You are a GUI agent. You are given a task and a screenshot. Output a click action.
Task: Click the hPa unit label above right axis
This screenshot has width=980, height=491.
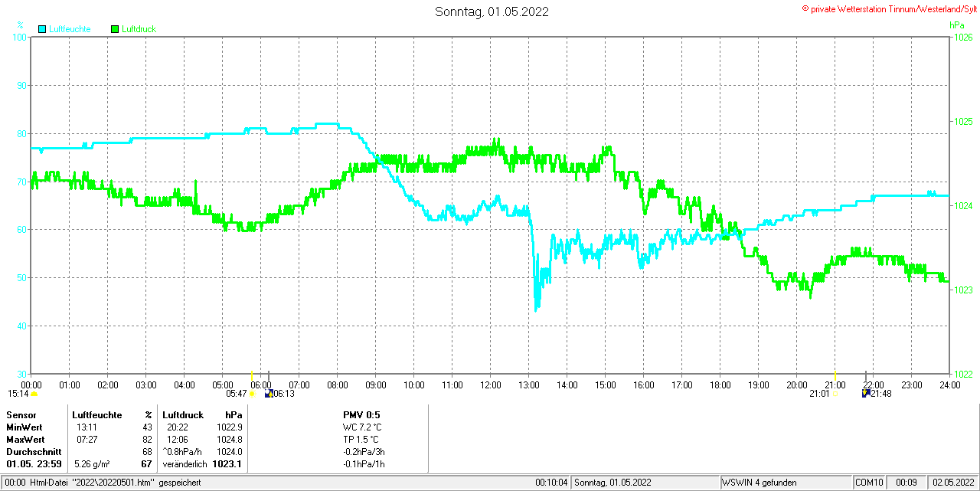pos(956,25)
